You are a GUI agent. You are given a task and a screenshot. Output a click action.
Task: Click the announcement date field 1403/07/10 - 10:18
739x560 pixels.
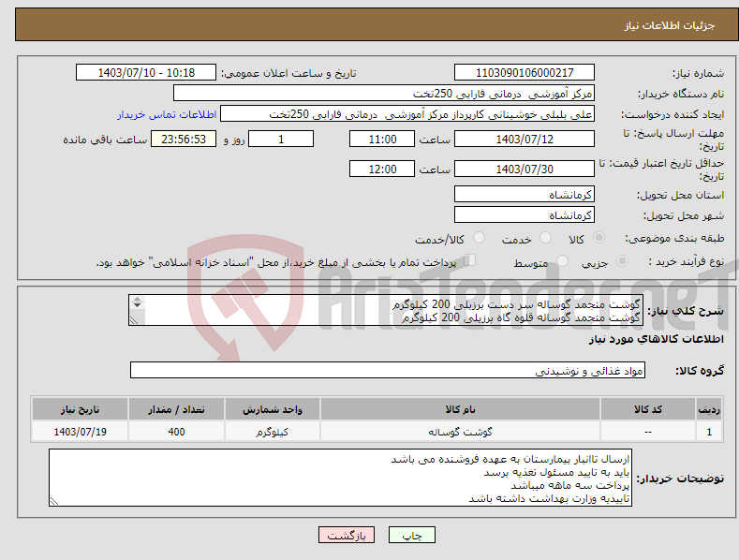146,73
